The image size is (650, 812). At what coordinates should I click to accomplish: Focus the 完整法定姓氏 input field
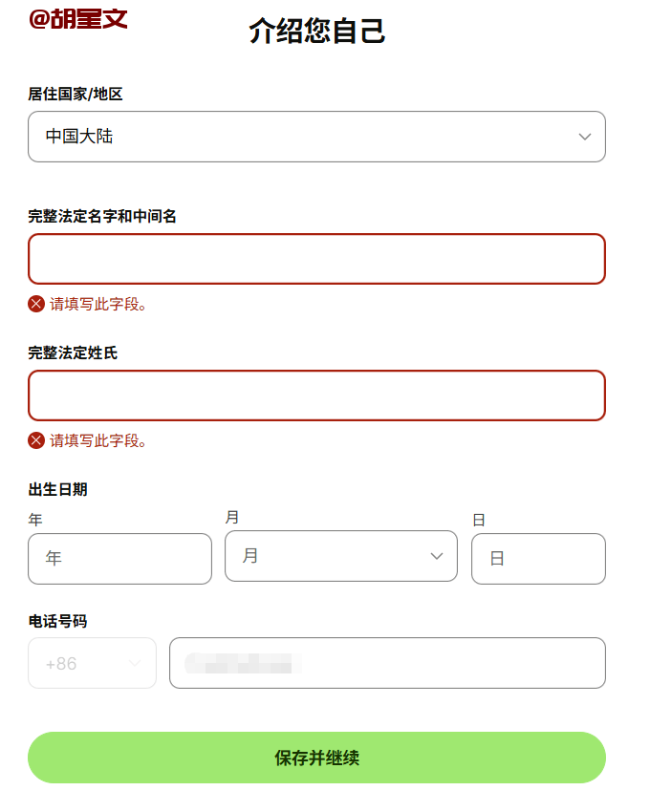pos(316,395)
